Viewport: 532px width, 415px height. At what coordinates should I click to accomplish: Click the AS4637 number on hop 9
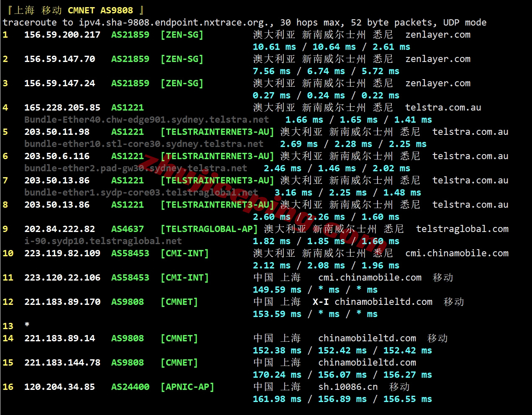127,229
